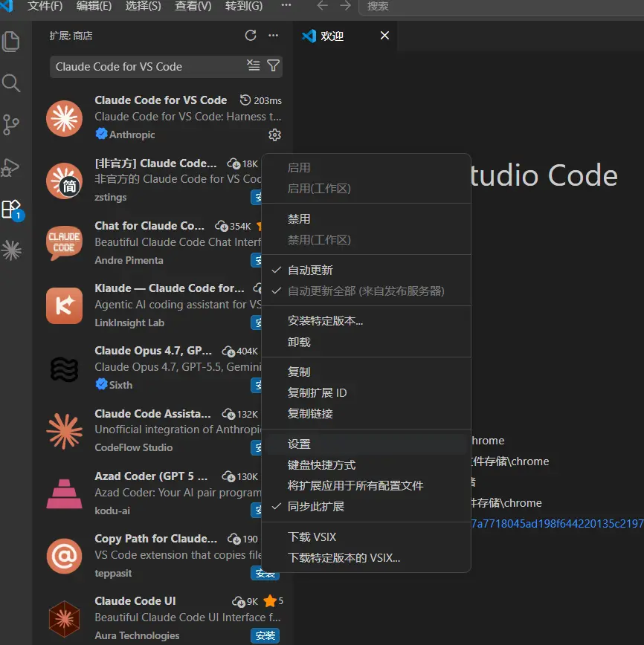Viewport: 644px width, 645px height.
Task: Click the Andre Pimenta publisher name
Action: [x=129, y=260]
